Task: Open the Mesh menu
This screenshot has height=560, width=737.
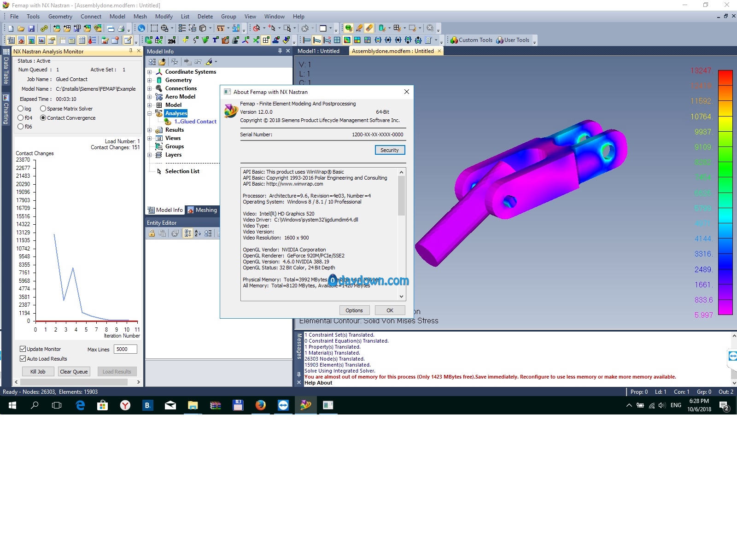Action: click(x=140, y=17)
